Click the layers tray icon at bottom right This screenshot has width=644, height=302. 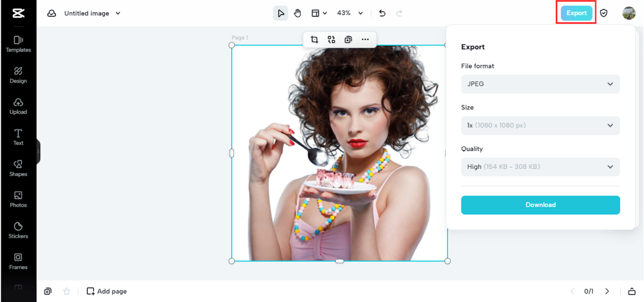pyautogui.click(x=631, y=291)
